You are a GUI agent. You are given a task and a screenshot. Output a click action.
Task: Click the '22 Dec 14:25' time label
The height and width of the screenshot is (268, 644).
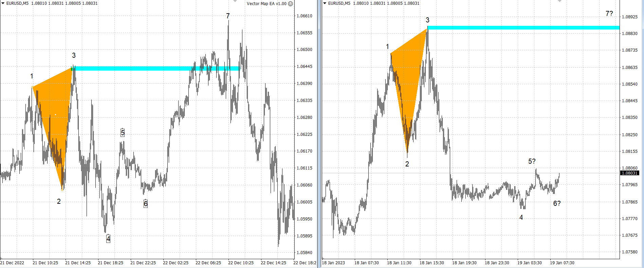(x=273, y=263)
